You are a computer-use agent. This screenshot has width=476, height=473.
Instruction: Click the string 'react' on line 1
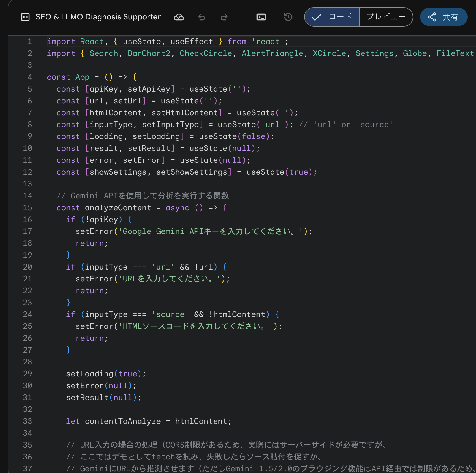268,41
